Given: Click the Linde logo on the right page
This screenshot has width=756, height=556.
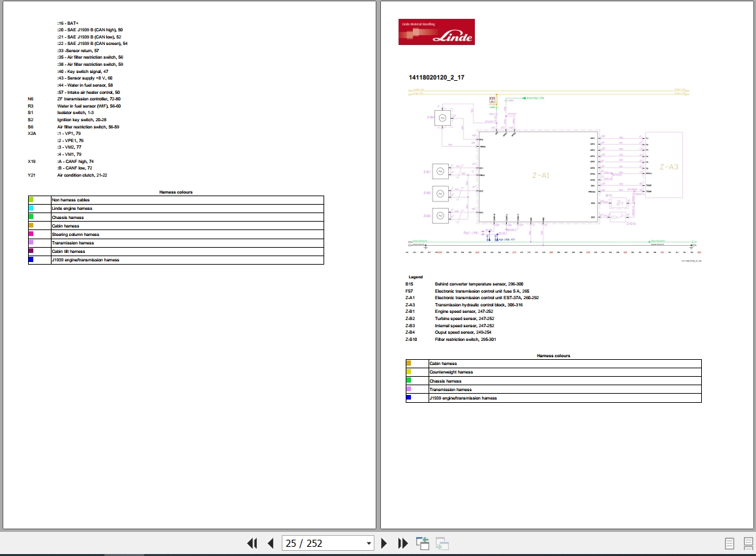Looking at the screenshot, I should pos(436,32).
